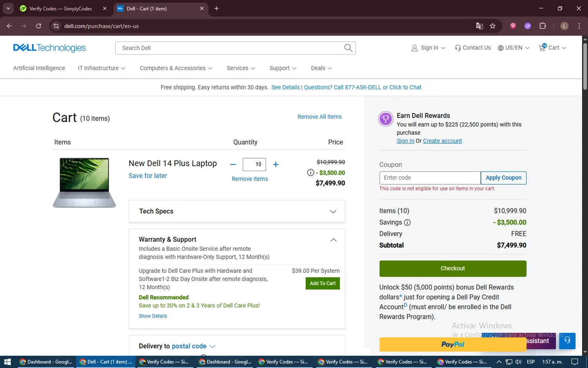Image resolution: width=588 pixels, height=368 pixels.
Task: Click the Dell Rewards trophy icon
Action: [386, 119]
